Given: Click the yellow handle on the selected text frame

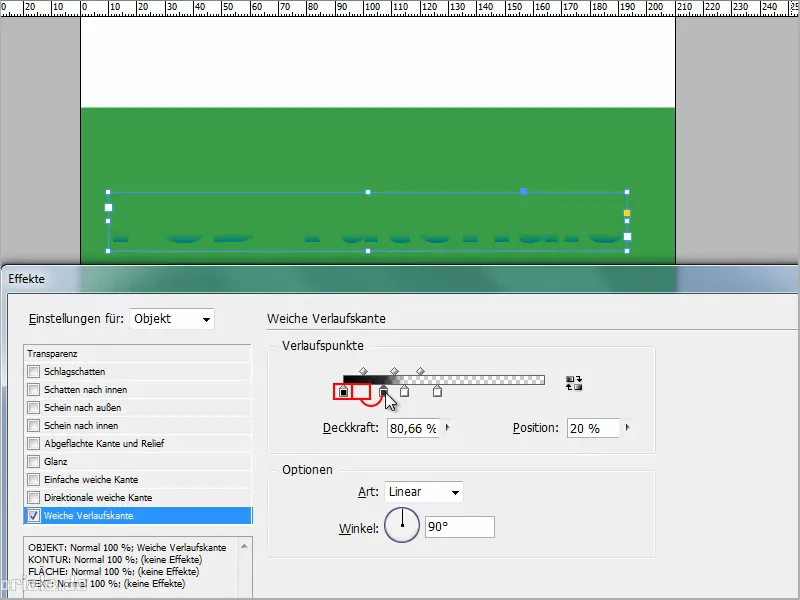Looking at the screenshot, I should [627, 213].
